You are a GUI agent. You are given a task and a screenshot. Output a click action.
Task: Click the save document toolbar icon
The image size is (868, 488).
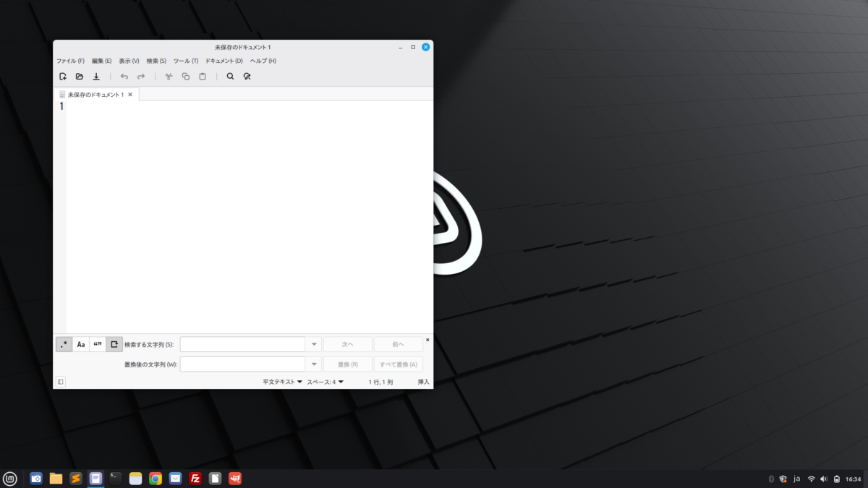point(96,77)
